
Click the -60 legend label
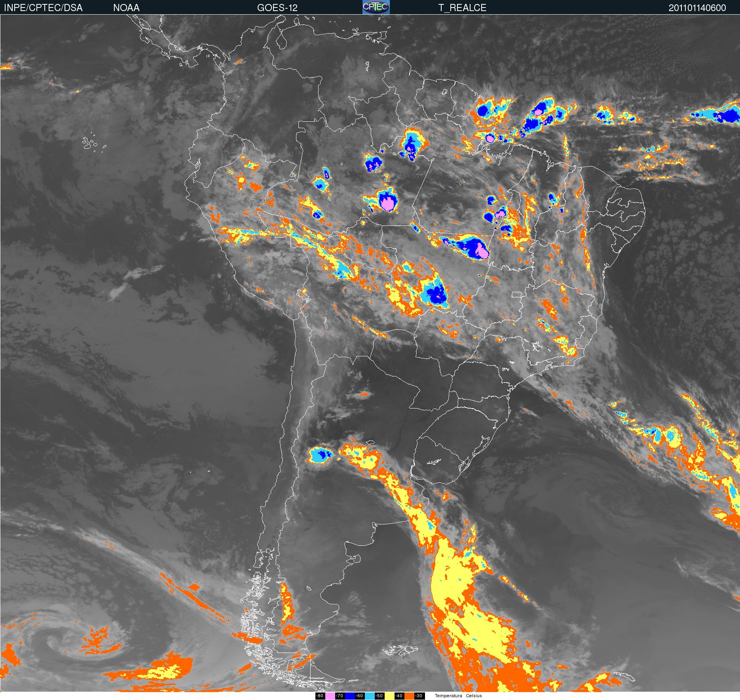[x=359, y=696]
